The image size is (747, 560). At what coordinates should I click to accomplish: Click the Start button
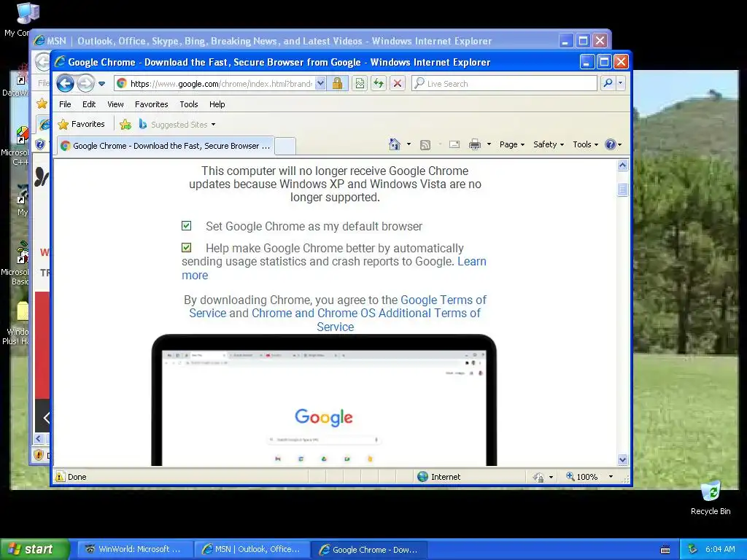tap(34, 549)
